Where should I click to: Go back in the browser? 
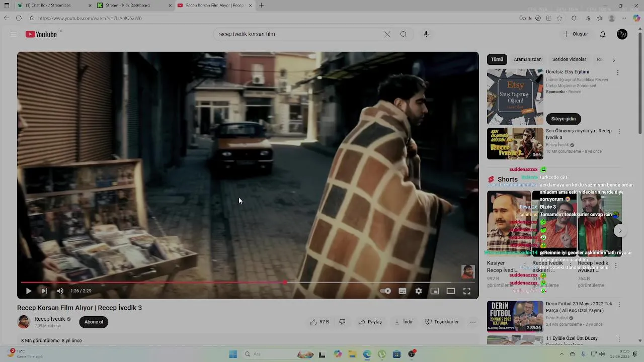pyautogui.click(x=6, y=18)
